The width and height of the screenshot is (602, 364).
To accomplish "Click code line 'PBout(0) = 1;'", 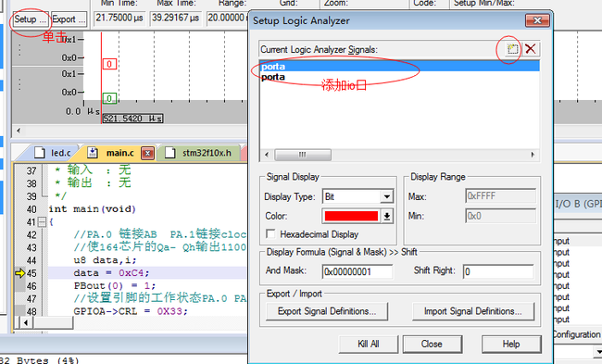I will point(115,286).
